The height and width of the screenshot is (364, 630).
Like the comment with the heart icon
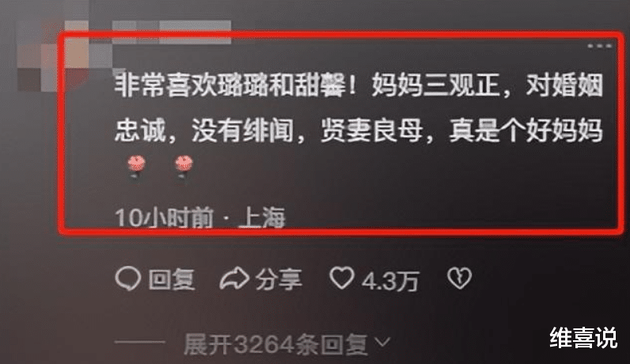[x=342, y=278]
